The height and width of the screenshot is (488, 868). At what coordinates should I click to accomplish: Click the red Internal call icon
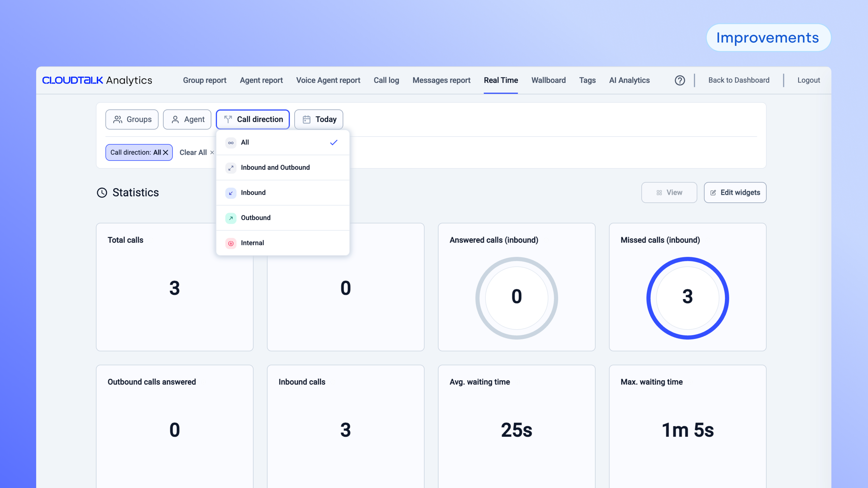click(231, 243)
